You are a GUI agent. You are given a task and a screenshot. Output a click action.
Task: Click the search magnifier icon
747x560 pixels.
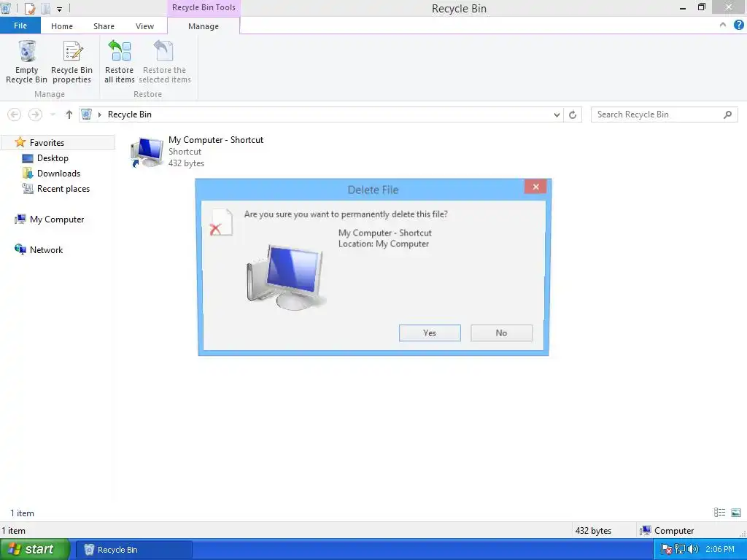pyautogui.click(x=727, y=114)
